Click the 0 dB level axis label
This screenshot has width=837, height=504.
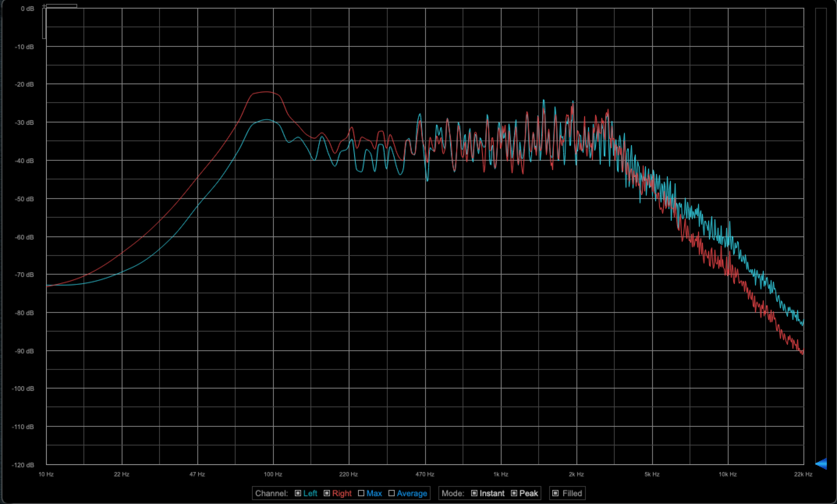27,9
